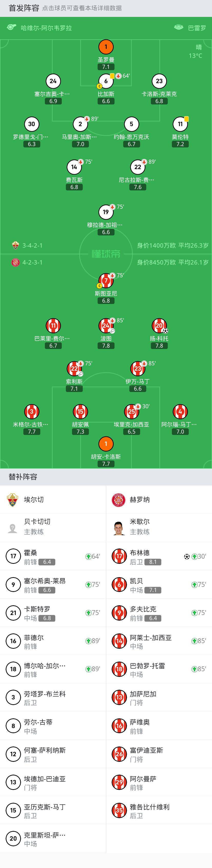Tap coach 米歇尔's profile photo
This screenshot has height=868, width=212.
point(119,526)
